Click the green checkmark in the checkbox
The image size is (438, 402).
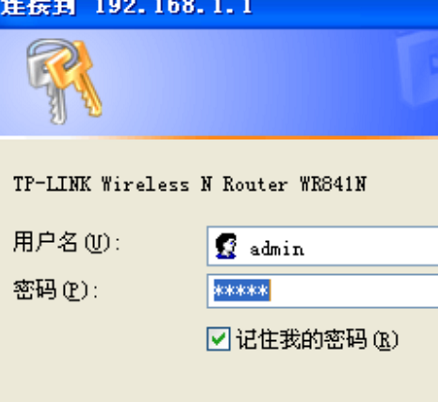(218, 339)
